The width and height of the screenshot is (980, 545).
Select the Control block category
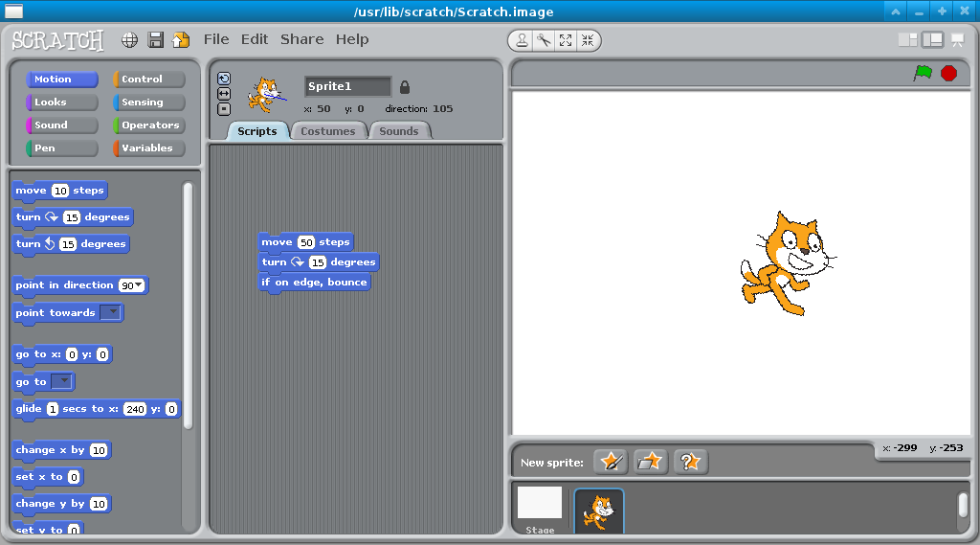[148, 79]
